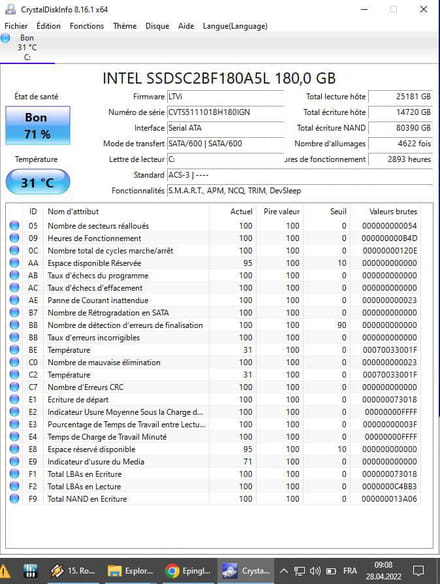Open the Explorer taskbar item
440x584 pixels.
click(x=130, y=571)
